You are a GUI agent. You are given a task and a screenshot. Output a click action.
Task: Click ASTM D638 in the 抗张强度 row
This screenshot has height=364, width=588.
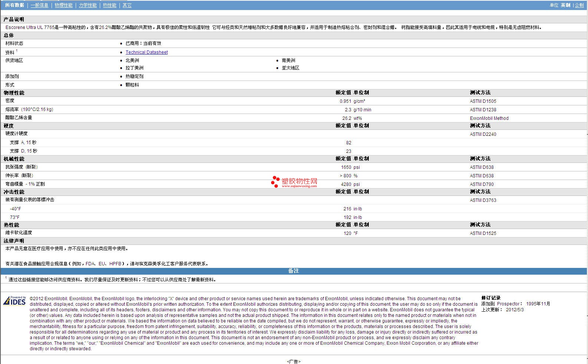pyautogui.click(x=482, y=167)
